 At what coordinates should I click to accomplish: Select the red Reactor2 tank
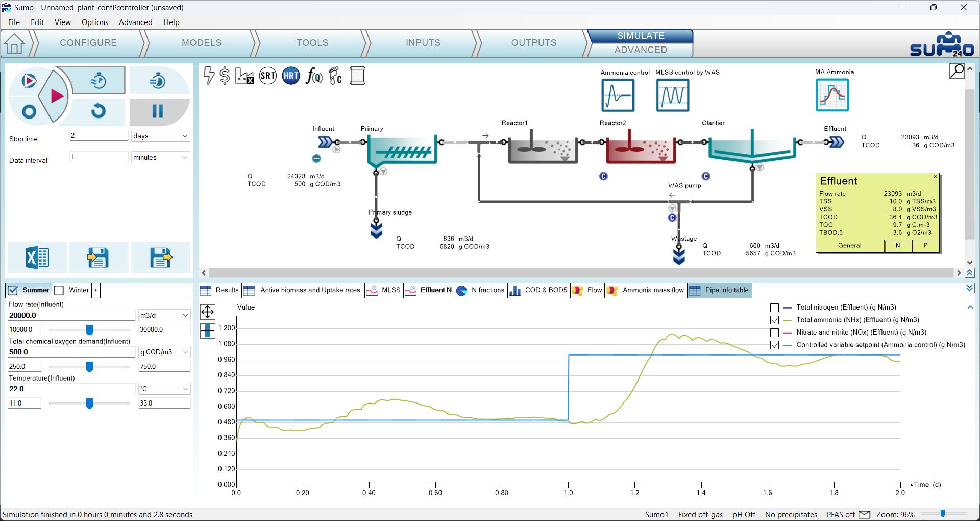[641, 147]
